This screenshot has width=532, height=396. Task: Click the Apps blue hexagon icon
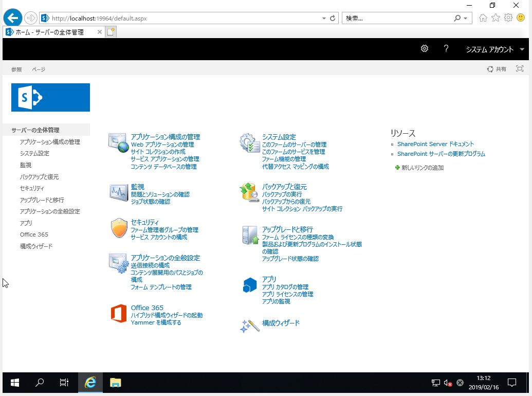[250, 285]
